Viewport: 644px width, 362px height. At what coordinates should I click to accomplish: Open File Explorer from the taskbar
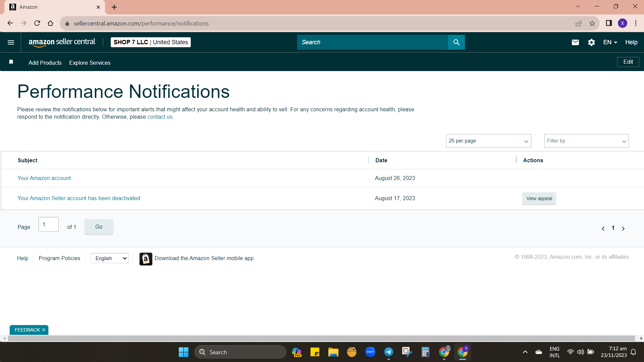pos(333,352)
